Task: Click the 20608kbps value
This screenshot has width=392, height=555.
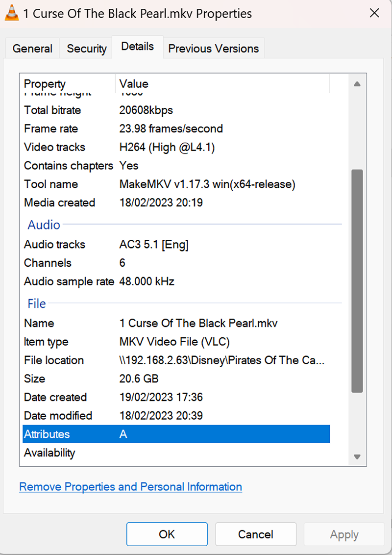Action: click(x=146, y=110)
